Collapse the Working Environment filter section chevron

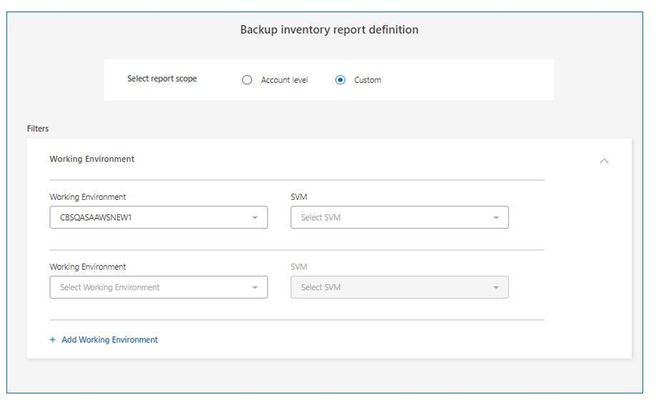coord(604,160)
